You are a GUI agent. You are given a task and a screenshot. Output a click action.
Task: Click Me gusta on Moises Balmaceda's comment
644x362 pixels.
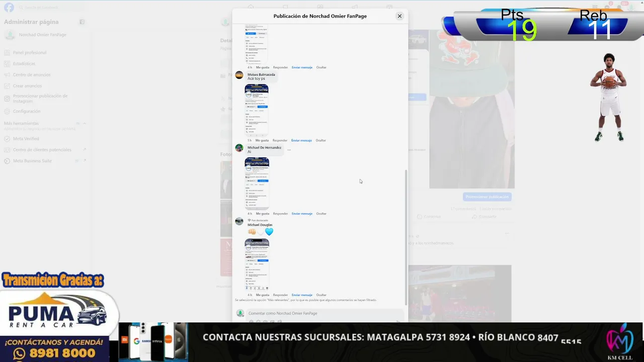point(262,140)
